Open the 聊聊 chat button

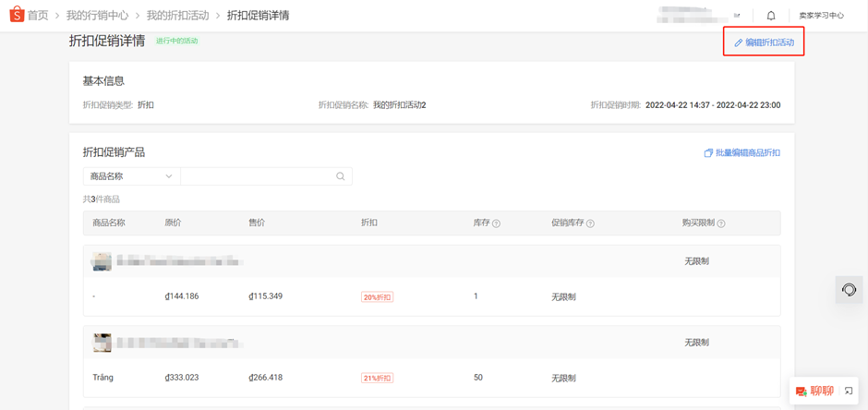pos(814,392)
